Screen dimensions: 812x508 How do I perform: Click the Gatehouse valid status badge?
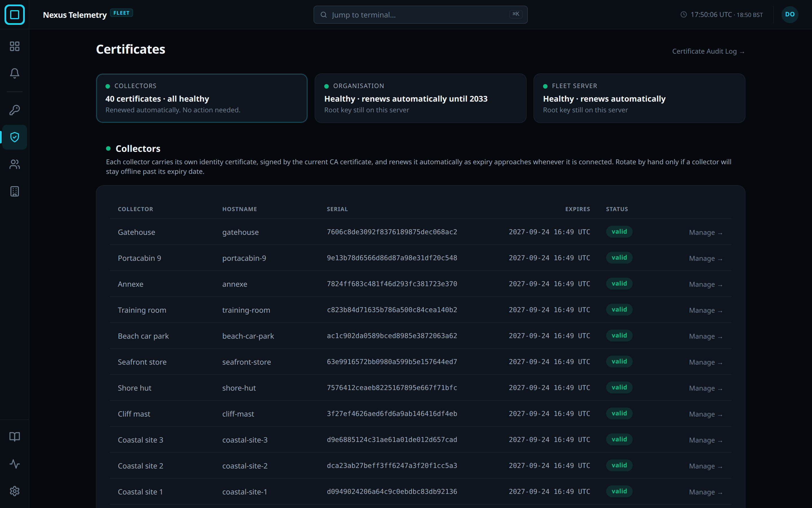(x=619, y=231)
